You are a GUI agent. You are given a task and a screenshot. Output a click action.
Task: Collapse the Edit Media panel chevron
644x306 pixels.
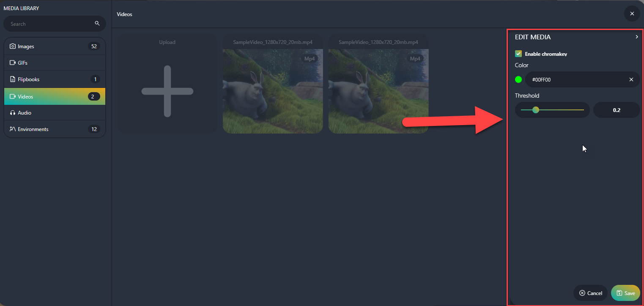coord(637,37)
